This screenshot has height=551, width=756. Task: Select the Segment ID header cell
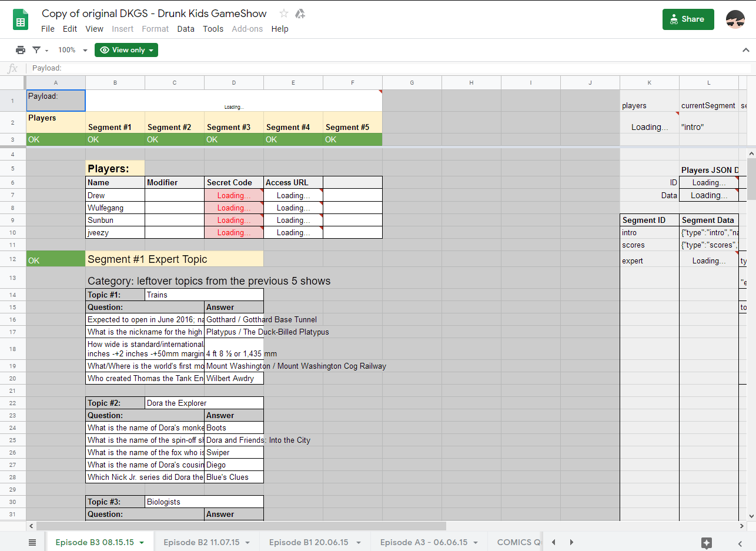click(x=650, y=220)
